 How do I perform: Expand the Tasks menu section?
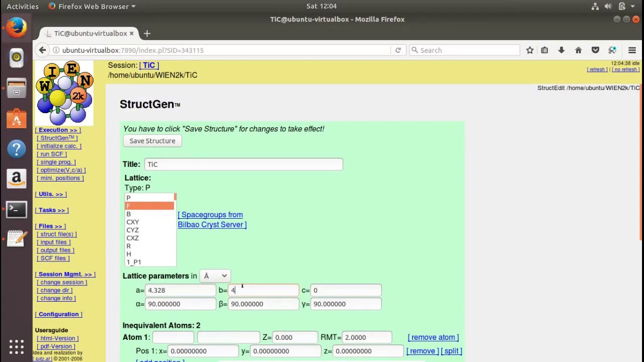(x=52, y=210)
